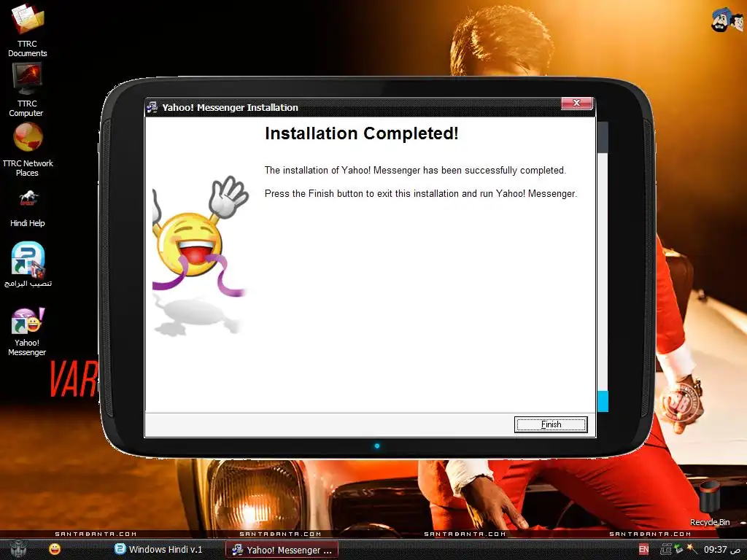Switch to Windows Hindi v.1 taskbar item
747x560 pixels.
(x=158, y=550)
